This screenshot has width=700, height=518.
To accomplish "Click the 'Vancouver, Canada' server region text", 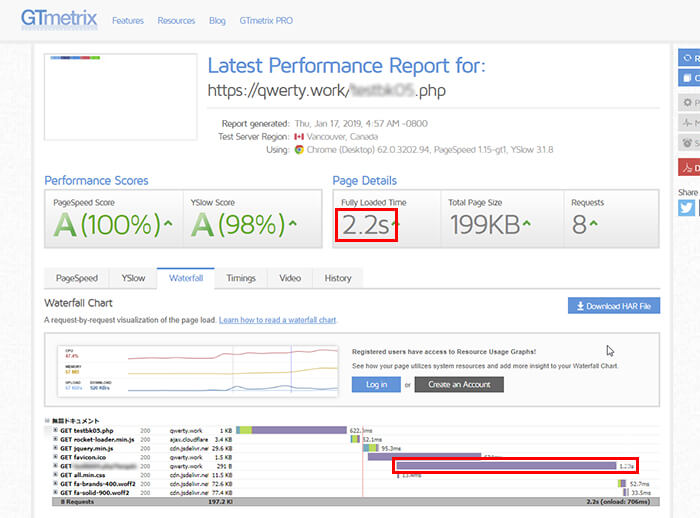I will (x=342, y=137).
